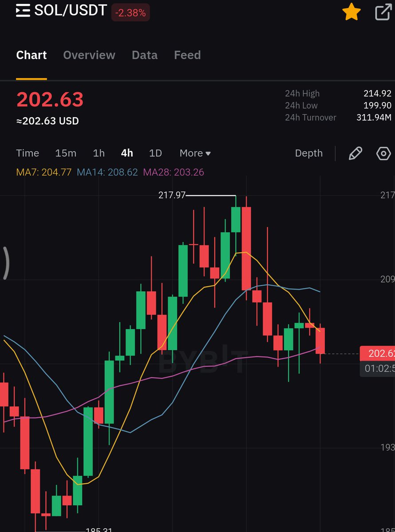Image resolution: width=395 pixels, height=532 pixels.
Task: Open the chart drawing pencil tool
Action: tap(355, 153)
